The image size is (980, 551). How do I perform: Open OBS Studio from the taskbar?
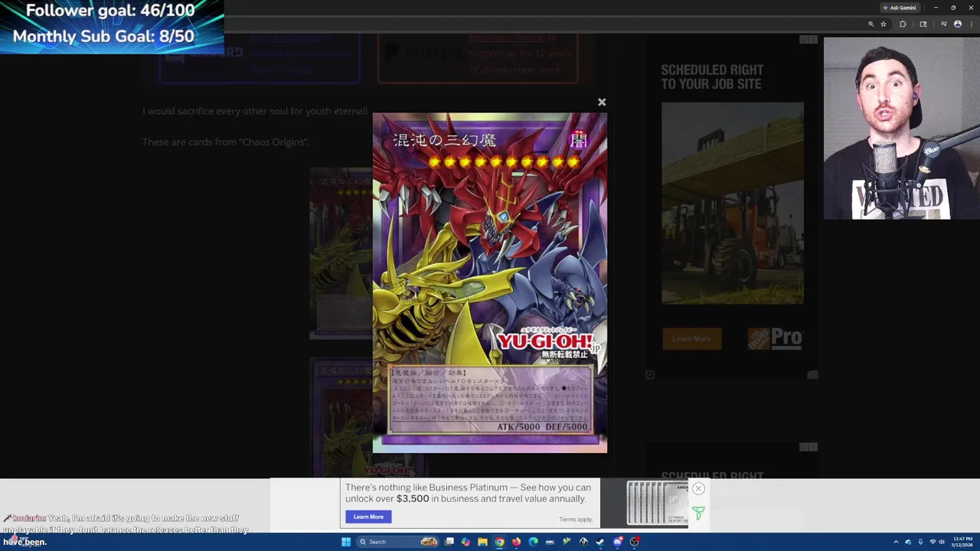point(634,542)
